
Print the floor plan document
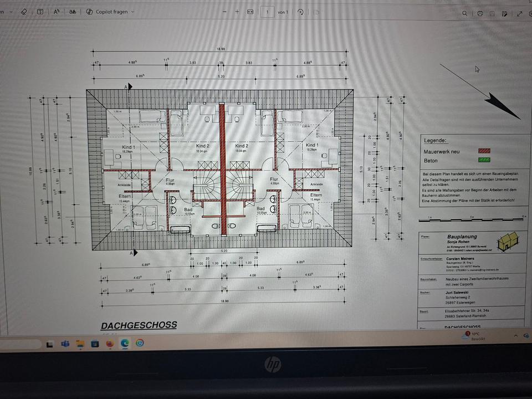tap(480, 13)
